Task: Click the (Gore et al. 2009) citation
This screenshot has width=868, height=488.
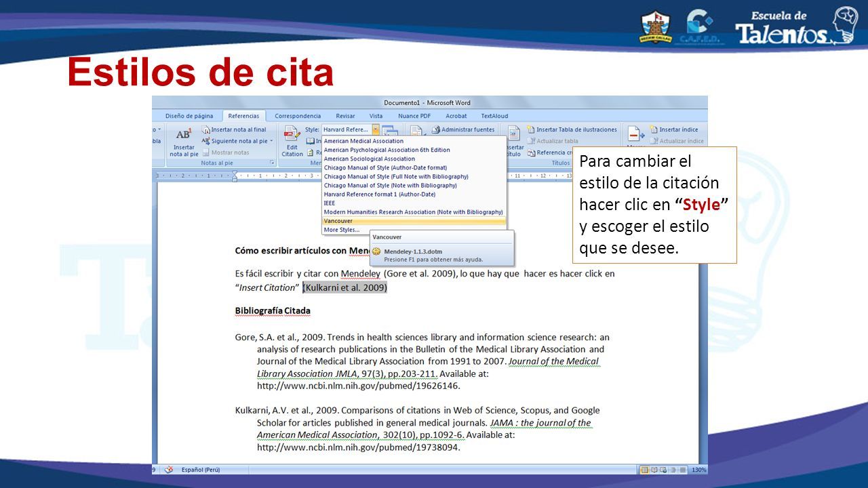Action: coord(420,274)
